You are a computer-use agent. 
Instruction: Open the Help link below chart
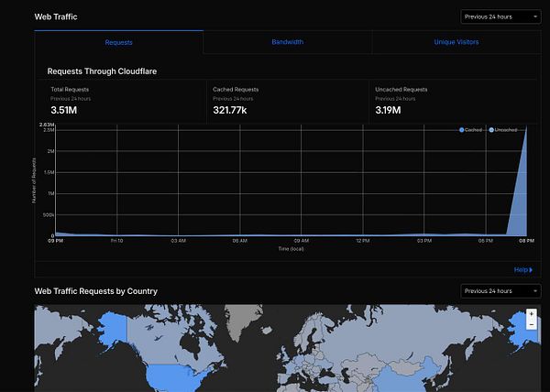(523, 270)
